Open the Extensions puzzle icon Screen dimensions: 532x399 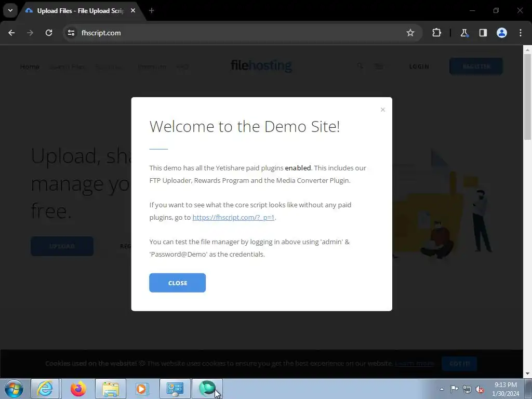tap(436, 33)
